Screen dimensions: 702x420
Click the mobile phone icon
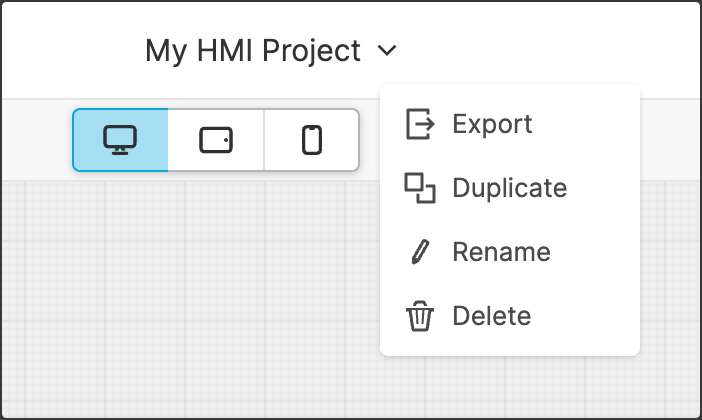tap(312, 140)
